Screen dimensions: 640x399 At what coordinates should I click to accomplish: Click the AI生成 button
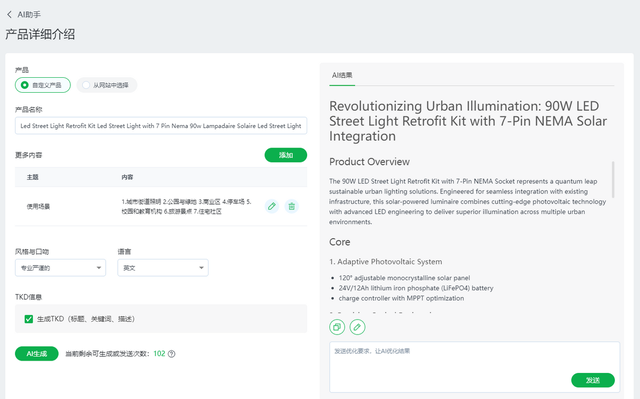(37, 354)
